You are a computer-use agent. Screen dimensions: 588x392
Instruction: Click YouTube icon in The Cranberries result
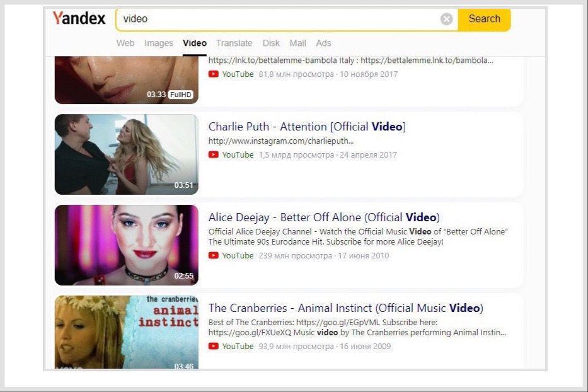tap(214, 346)
